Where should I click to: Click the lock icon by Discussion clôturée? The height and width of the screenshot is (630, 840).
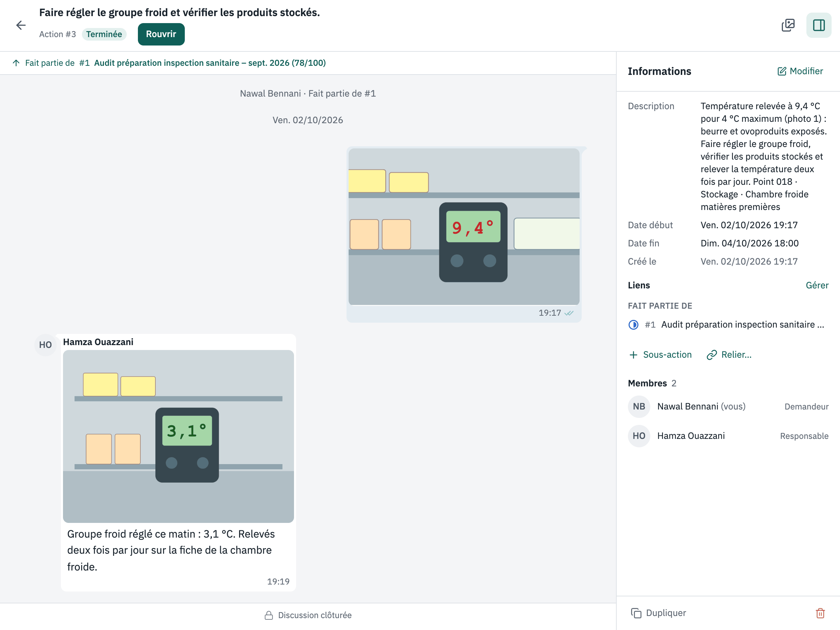pyautogui.click(x=269, y=615)
